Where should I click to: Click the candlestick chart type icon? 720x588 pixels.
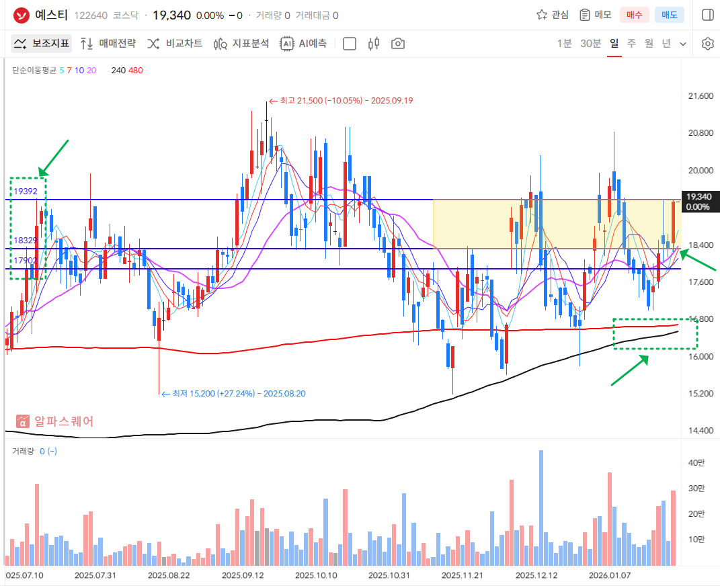374,44
